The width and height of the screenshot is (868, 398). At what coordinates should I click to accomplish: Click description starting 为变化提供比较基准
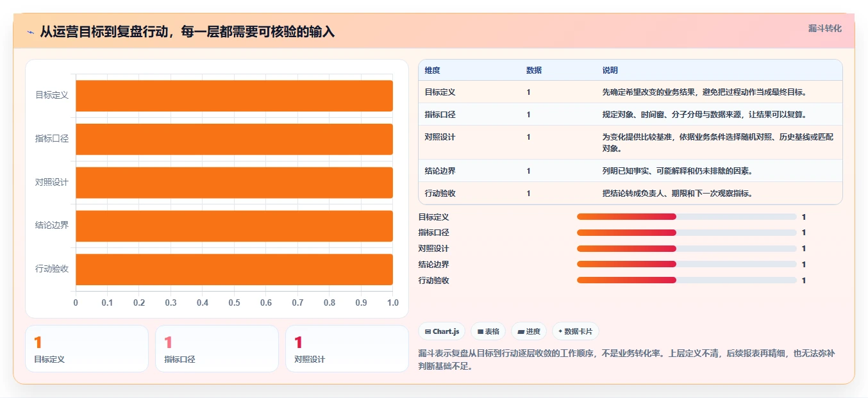(718, 143)
